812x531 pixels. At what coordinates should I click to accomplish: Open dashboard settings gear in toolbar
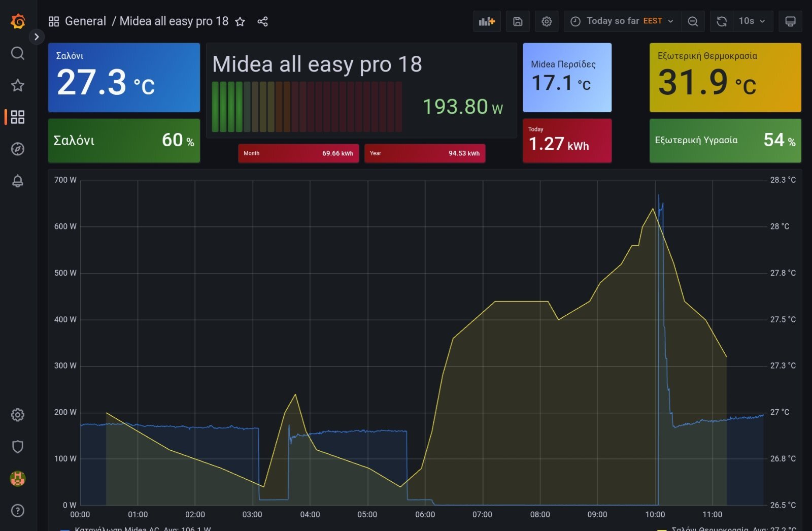tap(547, 21)
